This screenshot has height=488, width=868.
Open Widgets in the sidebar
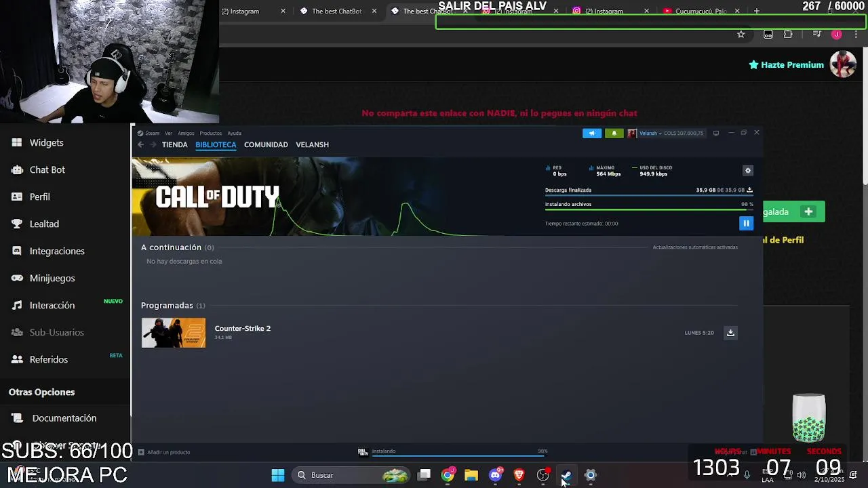pos(46,142)
